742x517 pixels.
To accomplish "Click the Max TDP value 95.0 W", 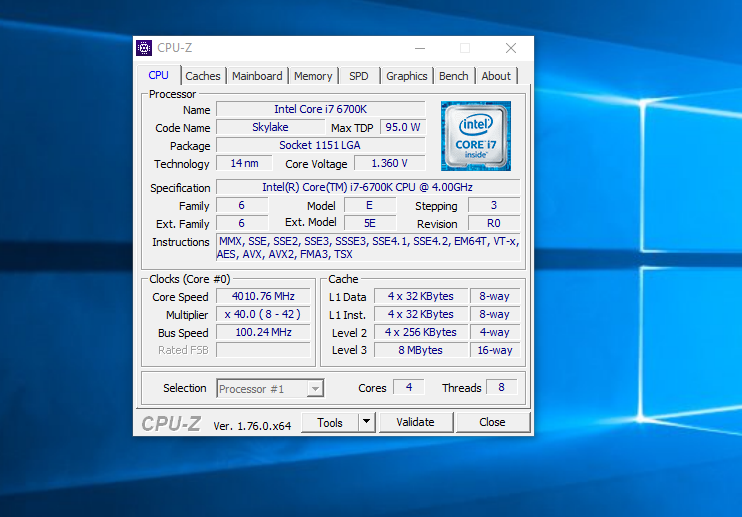I will tap(403, 127).
